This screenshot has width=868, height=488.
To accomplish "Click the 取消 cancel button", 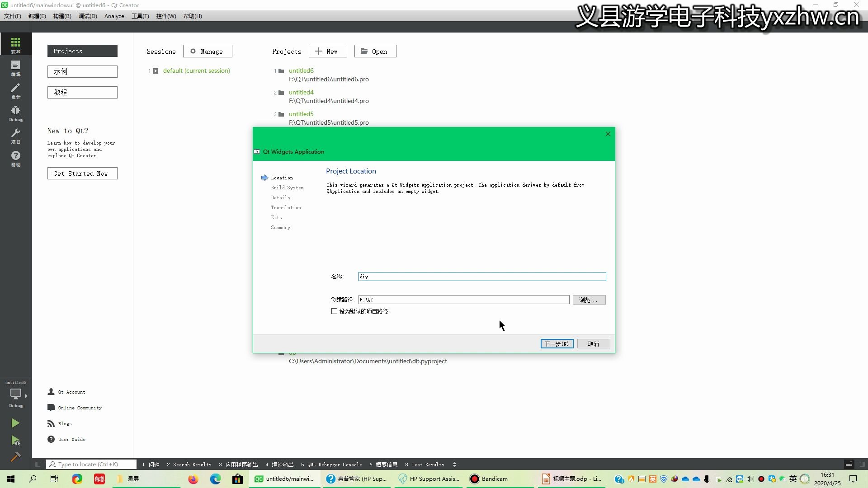I will [594, 344].
